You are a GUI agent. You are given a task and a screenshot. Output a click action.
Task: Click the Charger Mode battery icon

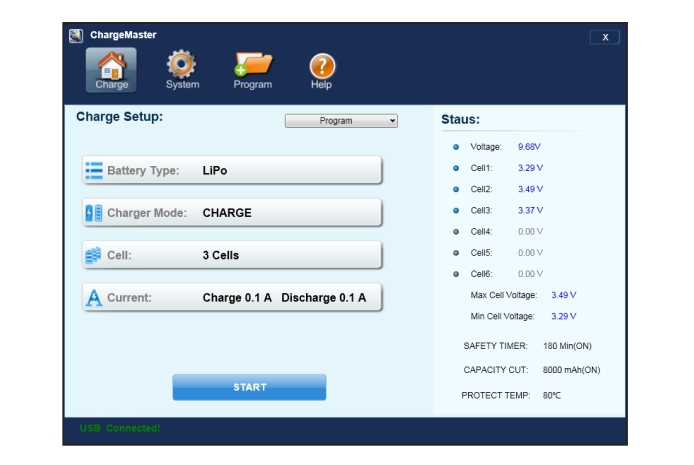94,213
